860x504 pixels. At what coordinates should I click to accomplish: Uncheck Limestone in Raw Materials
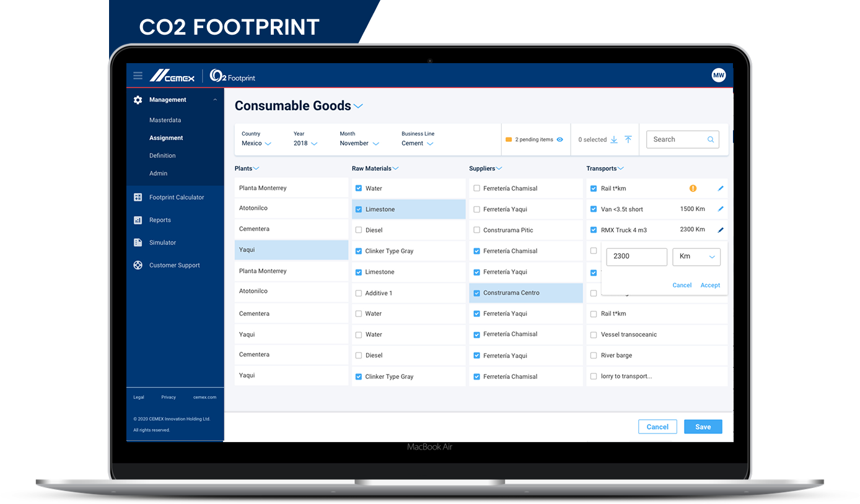coord(358,209)
